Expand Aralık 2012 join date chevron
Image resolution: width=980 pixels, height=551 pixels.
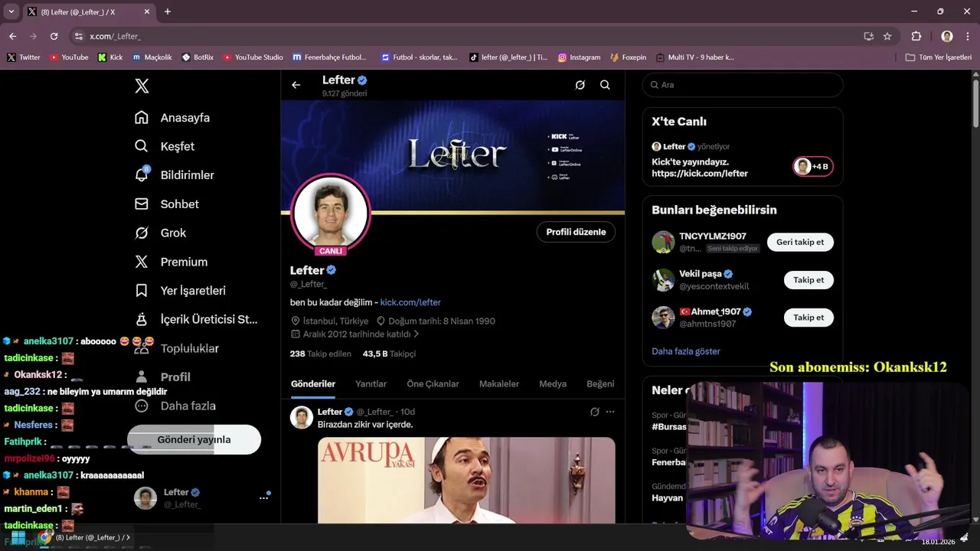(x=416, y=334)
